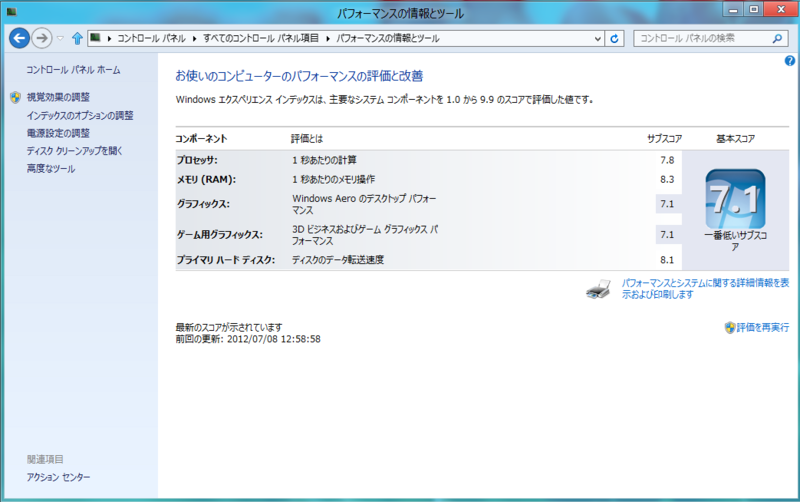Click the グラフィックス: row label
Image resolution: width=800 pixels, height=502 pixels.
[203, 204]
